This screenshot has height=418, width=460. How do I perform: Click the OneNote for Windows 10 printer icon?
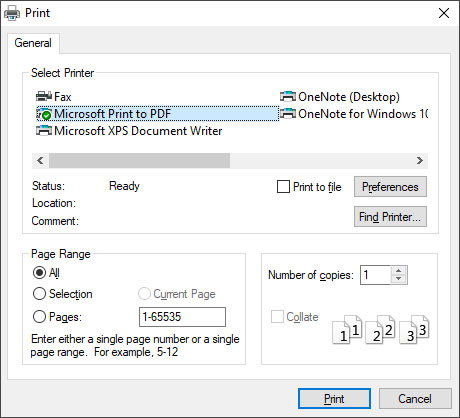[x=288, y=114]
